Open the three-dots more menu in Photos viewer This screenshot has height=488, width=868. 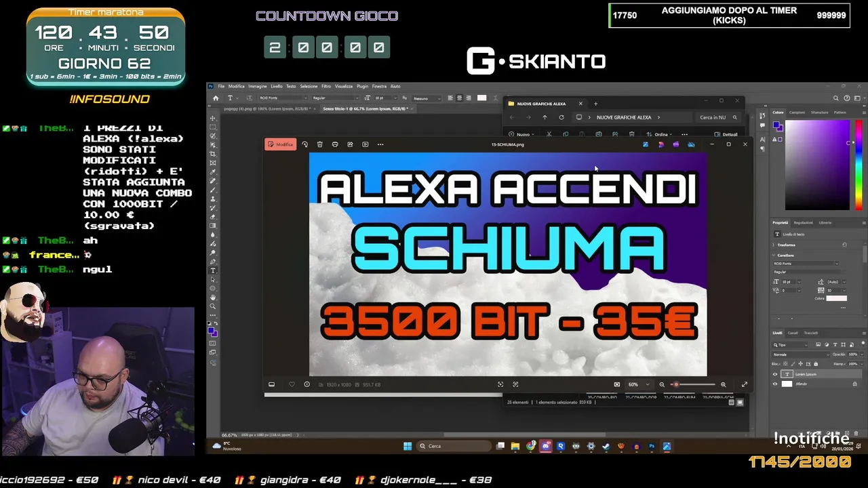pos(380,144)
